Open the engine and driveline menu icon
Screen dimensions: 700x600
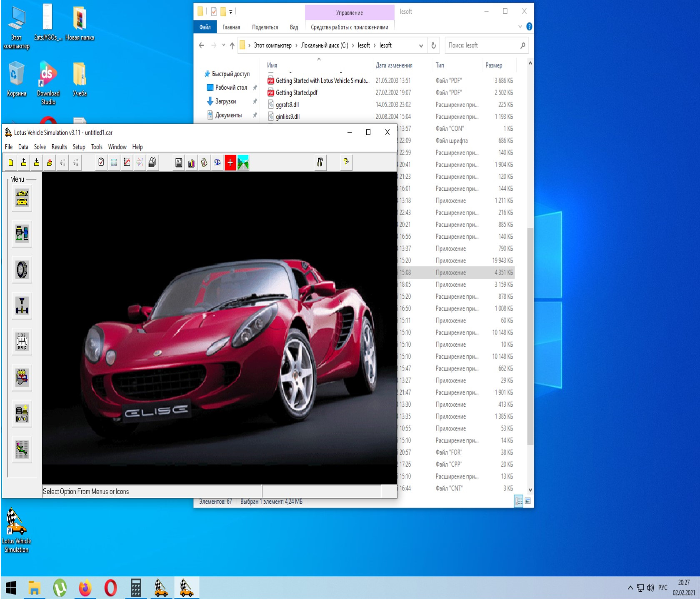click(22, 234)
